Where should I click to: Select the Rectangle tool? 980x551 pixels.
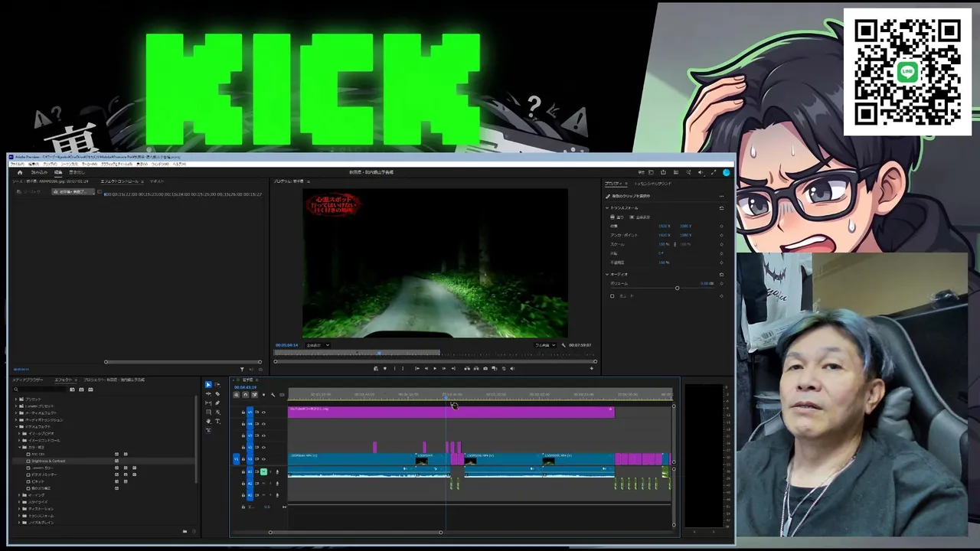(208, 412)
